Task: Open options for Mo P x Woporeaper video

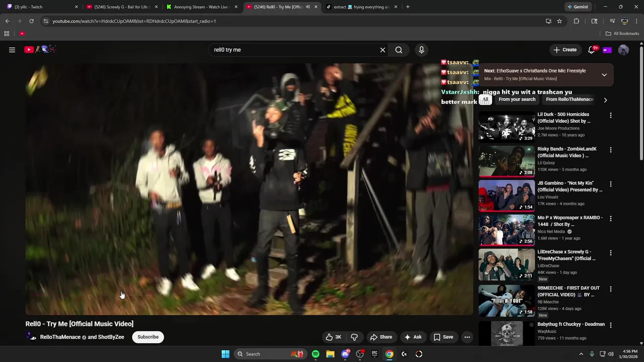Action: [x=611, y=218]
